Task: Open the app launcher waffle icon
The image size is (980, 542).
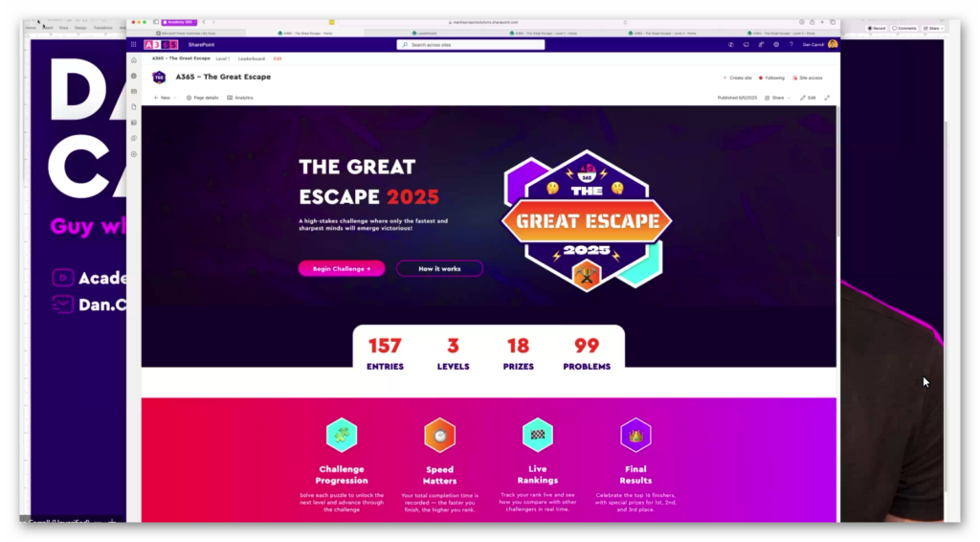Action: pos(133,44)
